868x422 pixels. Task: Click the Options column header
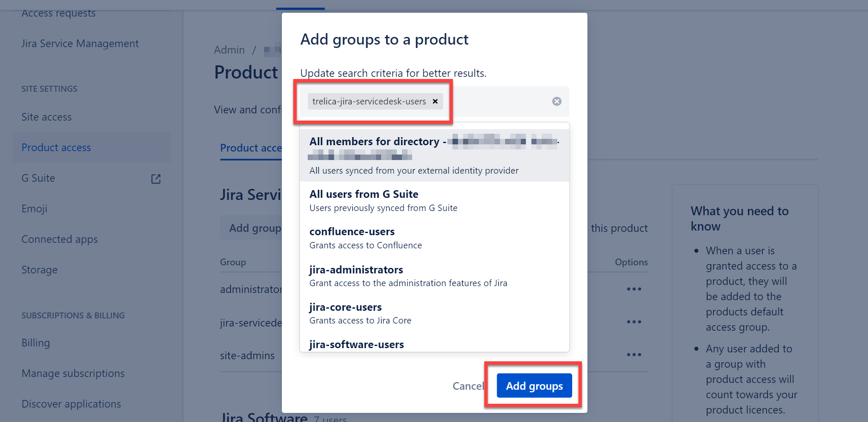(631, 262)
